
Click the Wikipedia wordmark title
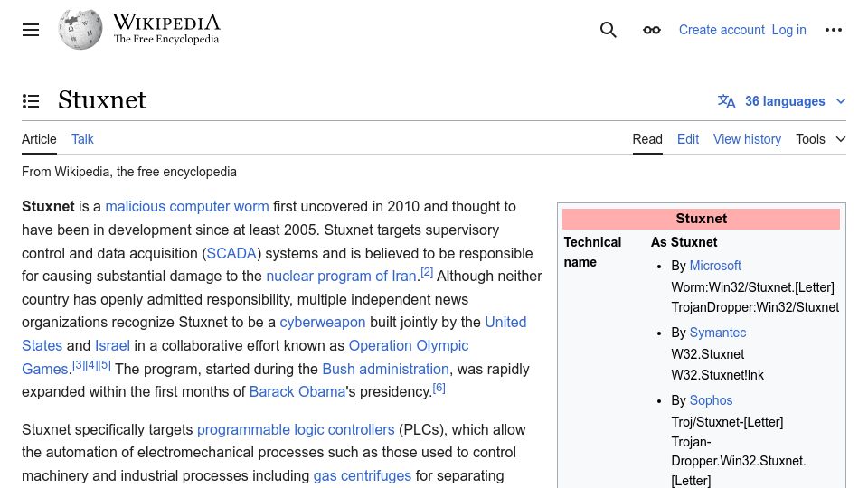tap(166, 23)
